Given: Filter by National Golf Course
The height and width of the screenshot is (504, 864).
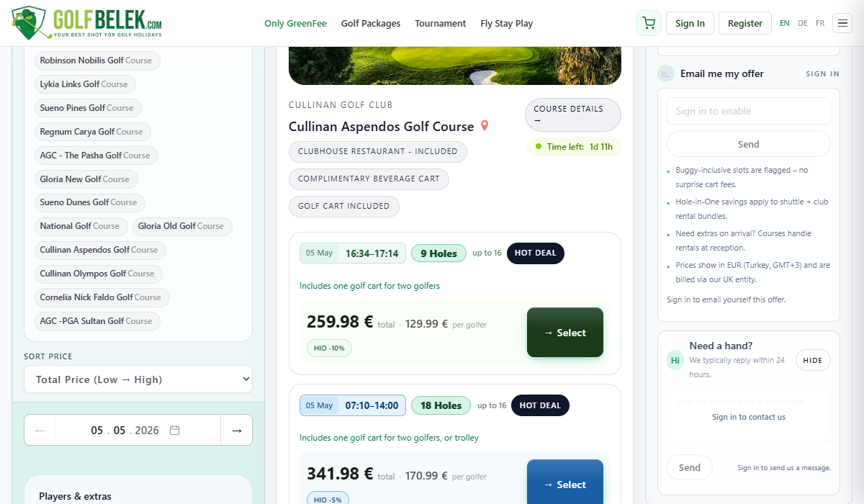Looking at the screenshot, I should tap(81, 226).
